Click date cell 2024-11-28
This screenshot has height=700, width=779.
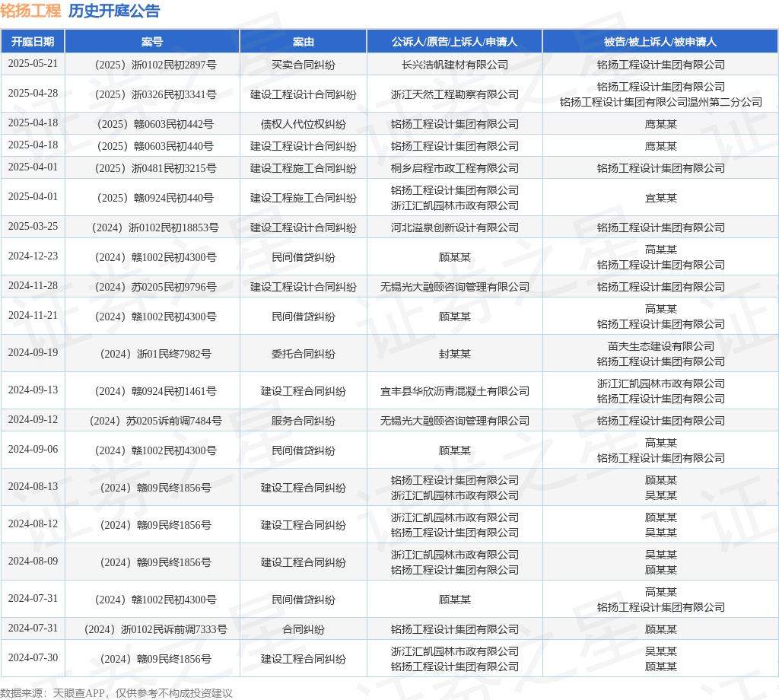coord(33,285)
